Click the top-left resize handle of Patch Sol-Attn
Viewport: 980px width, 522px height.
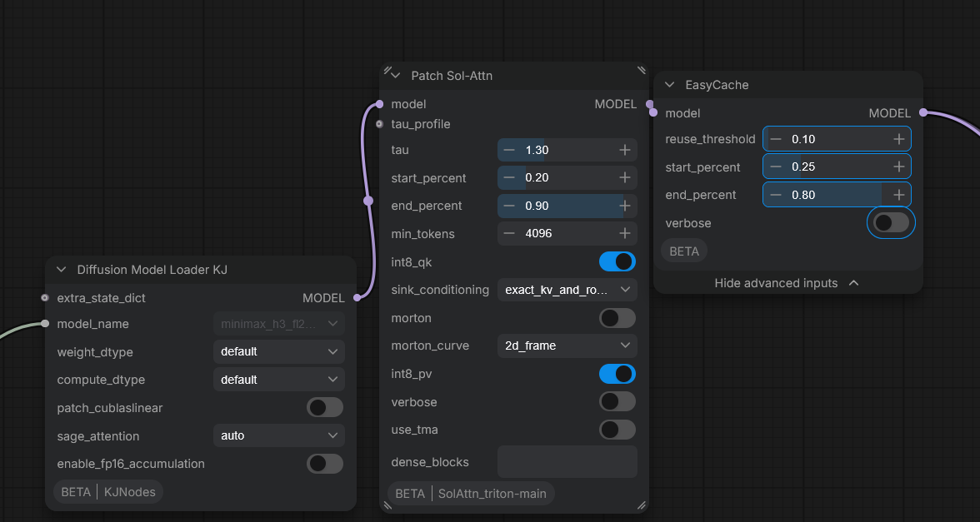(387, 70)
